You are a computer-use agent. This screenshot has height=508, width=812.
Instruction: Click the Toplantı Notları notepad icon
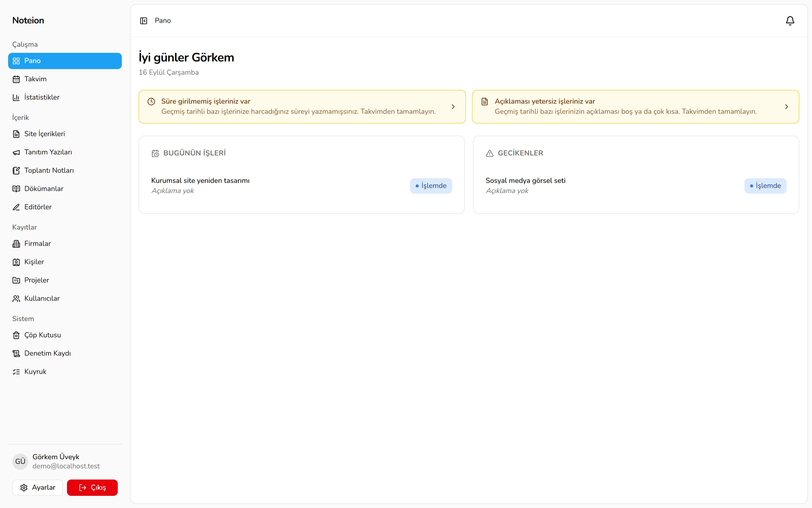pyautogui.click(x=16, y=171)
